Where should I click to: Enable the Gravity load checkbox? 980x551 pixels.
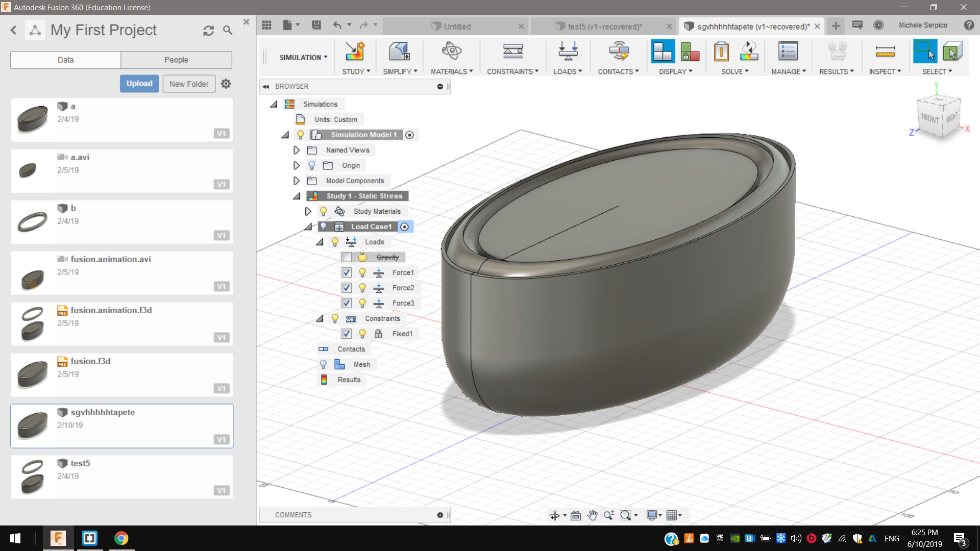(347, 257)
